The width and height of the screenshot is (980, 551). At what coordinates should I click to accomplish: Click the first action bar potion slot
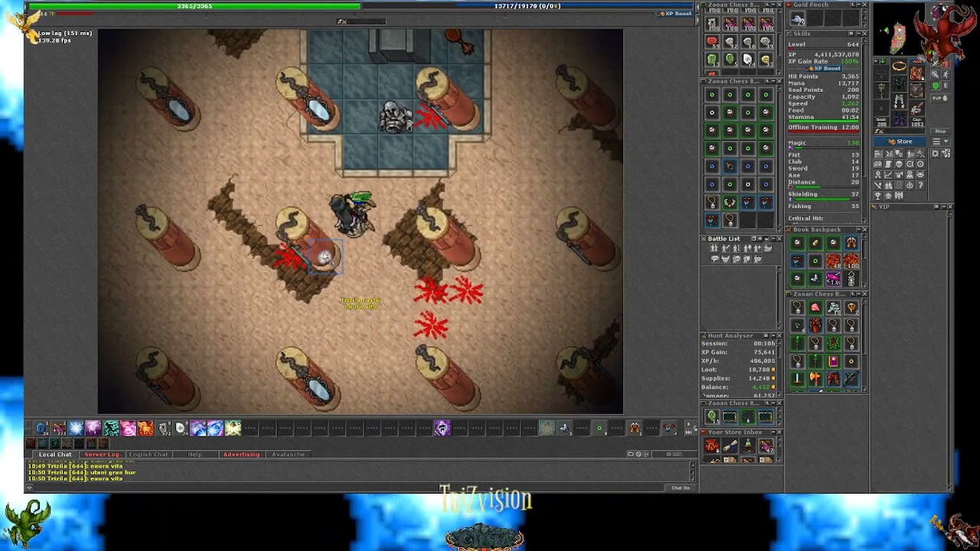coord(58,428)
